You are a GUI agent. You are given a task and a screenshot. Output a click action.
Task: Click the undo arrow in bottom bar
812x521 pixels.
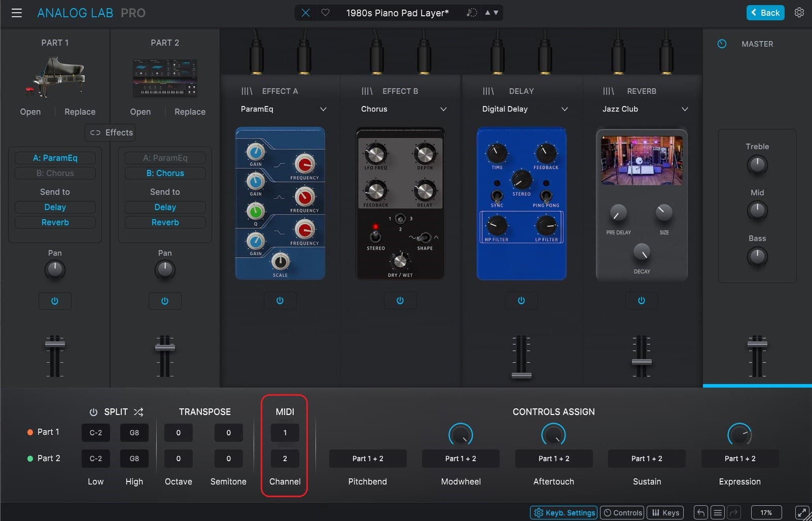tap(700, 512)
